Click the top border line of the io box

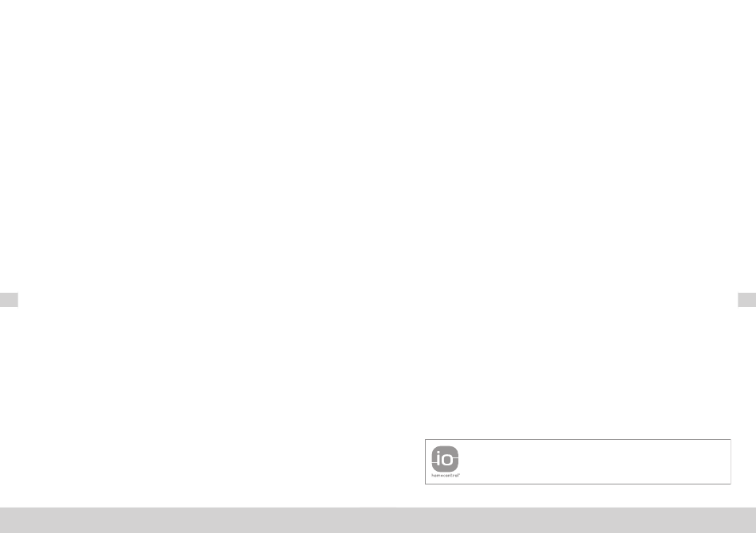(x=578, y=439)
